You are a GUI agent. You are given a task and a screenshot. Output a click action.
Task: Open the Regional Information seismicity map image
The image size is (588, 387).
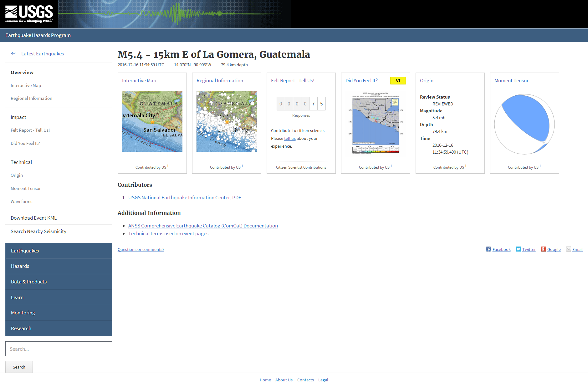click(x=227, y=121)
